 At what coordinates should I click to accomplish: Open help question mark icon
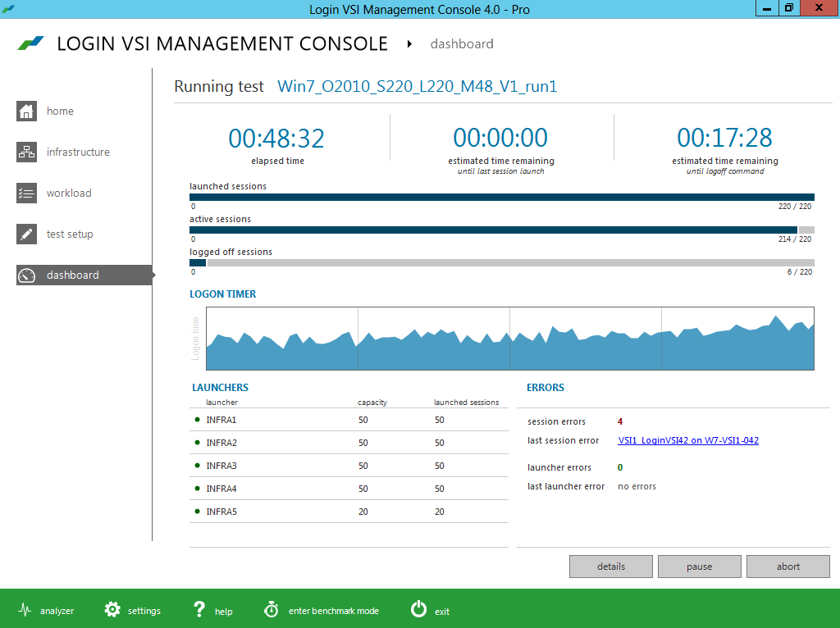[199, 610]
